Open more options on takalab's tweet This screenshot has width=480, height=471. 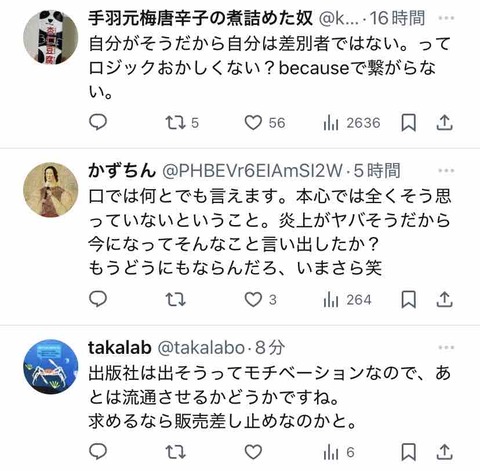tap(446, 347)
